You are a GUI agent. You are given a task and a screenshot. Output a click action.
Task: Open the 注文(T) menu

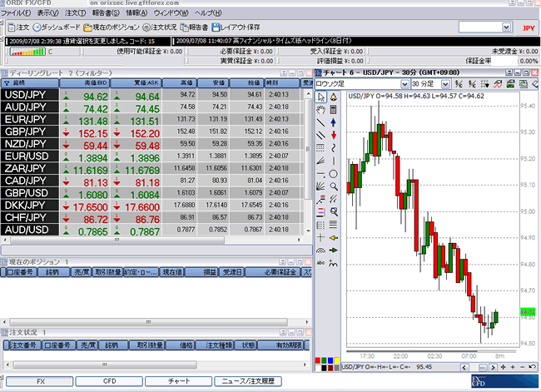[75, 13]
